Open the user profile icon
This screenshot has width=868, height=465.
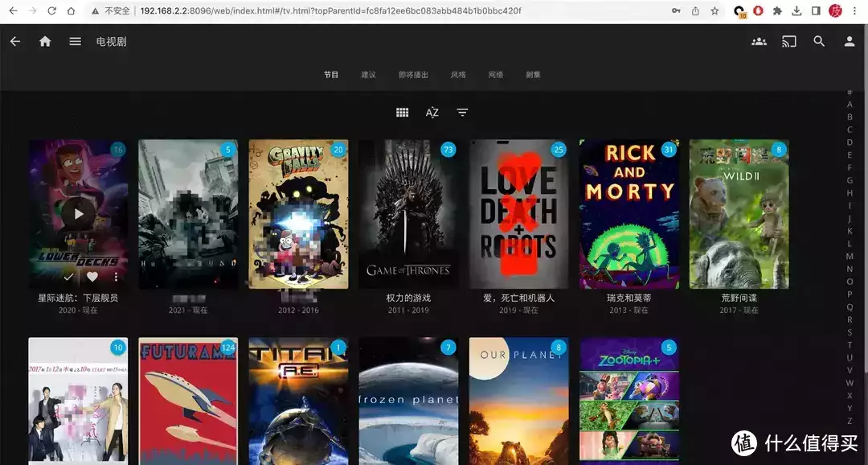point(850,42)
